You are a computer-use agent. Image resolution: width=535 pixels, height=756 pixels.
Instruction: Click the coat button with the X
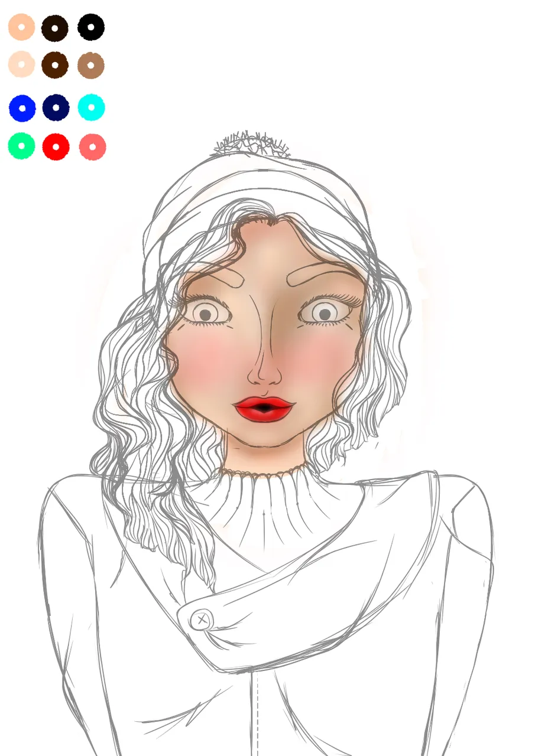[202, 620]
